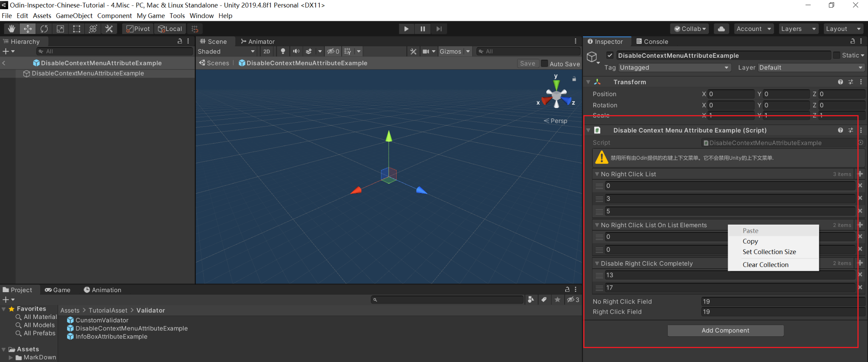Pause the game
This screenshot has width=868, height=362.
423,29
